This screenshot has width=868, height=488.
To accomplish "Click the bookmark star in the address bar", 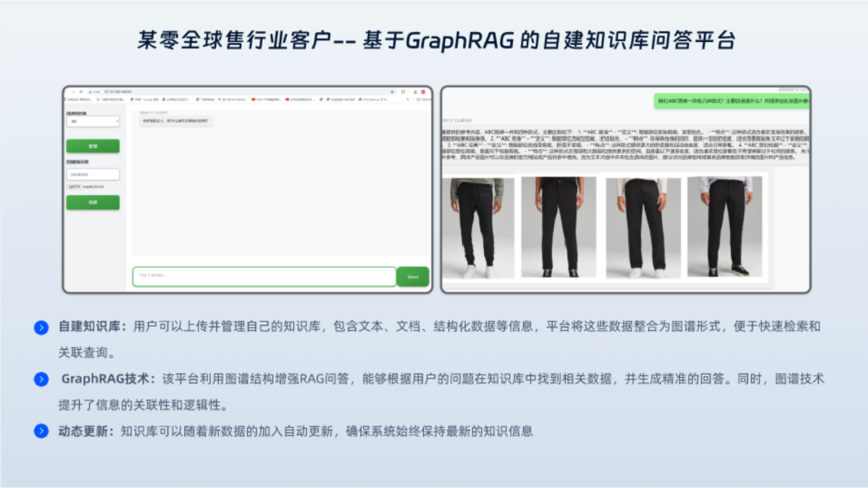I will point(392,91).
